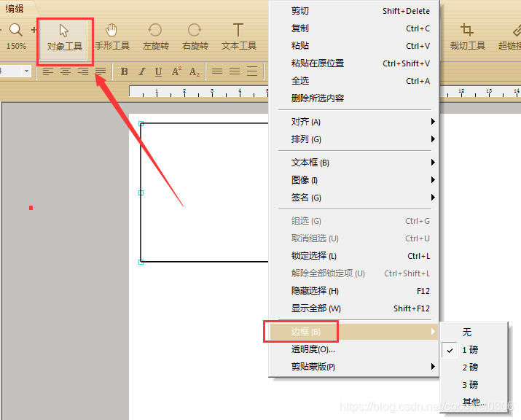This screenshot has height=420, width=521.
Task: Choose 锁定选择 (L) menu entry
Action: coord(354,256)
